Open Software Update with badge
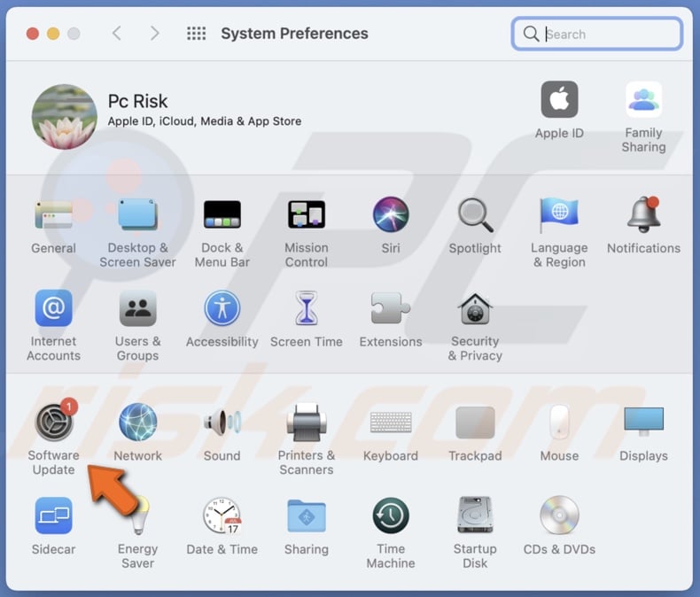 click(x=54, y=421)
